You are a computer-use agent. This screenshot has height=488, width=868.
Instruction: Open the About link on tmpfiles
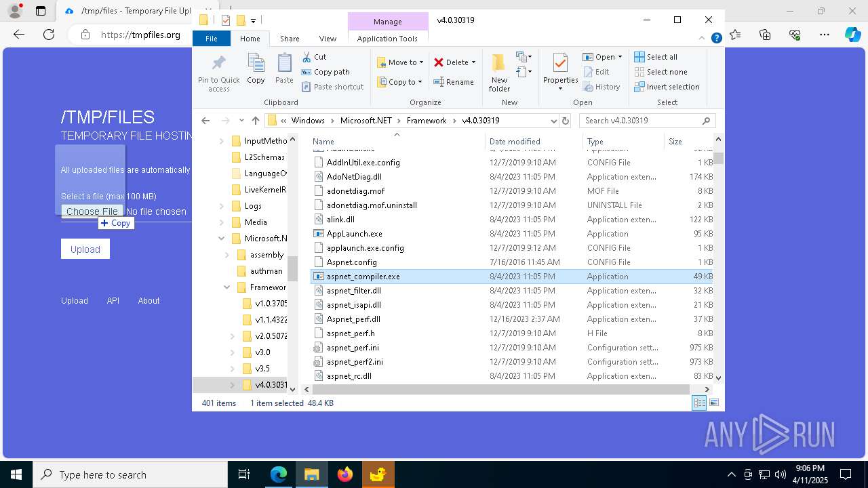click(149, 301)
